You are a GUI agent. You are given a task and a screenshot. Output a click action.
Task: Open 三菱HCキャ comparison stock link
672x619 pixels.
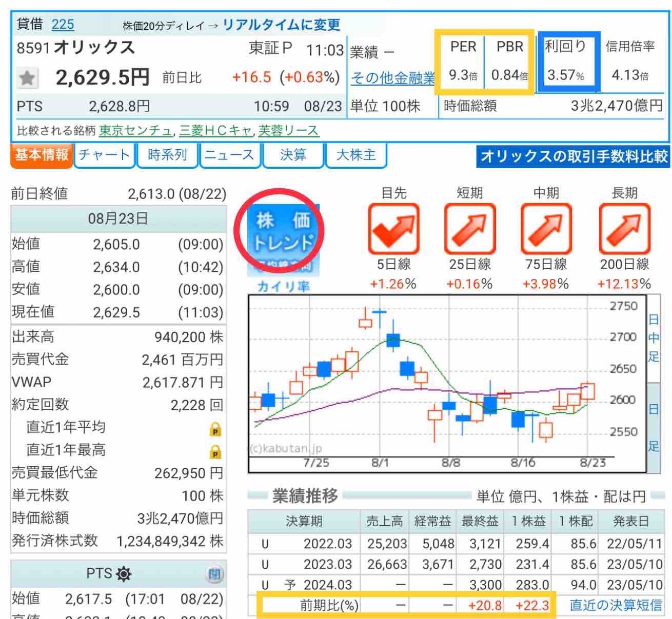216,131
